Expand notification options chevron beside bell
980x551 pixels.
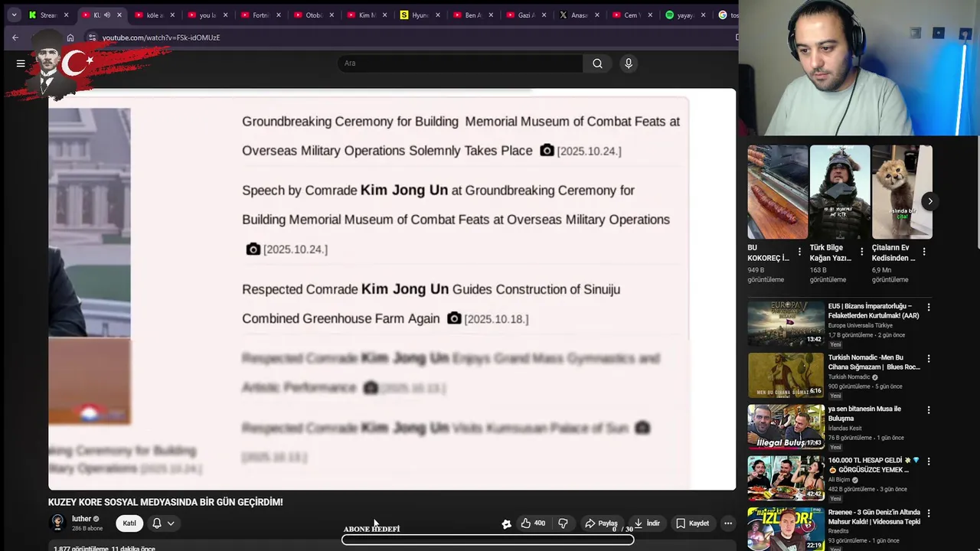point(171,523)
